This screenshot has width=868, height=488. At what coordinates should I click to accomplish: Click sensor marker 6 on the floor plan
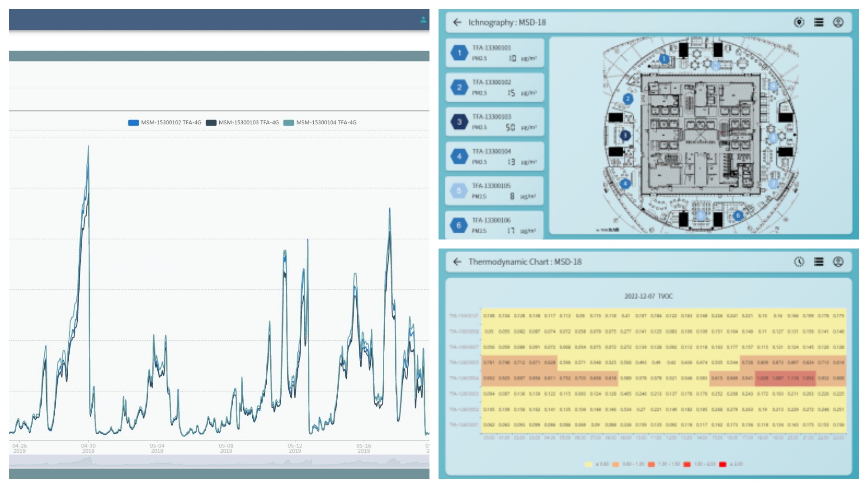738,216
